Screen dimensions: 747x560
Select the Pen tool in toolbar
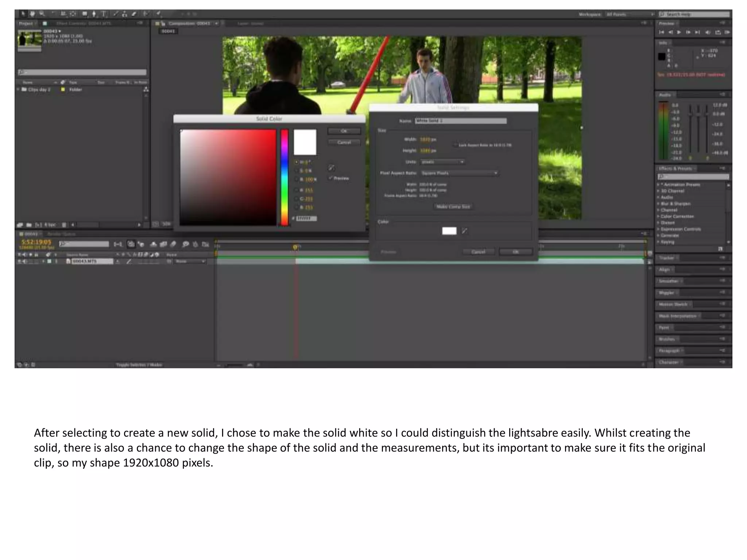point(94,14)
